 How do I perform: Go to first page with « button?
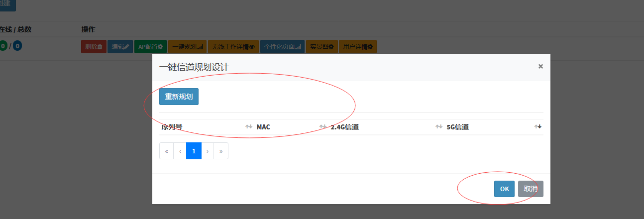[x=166, y=151]
